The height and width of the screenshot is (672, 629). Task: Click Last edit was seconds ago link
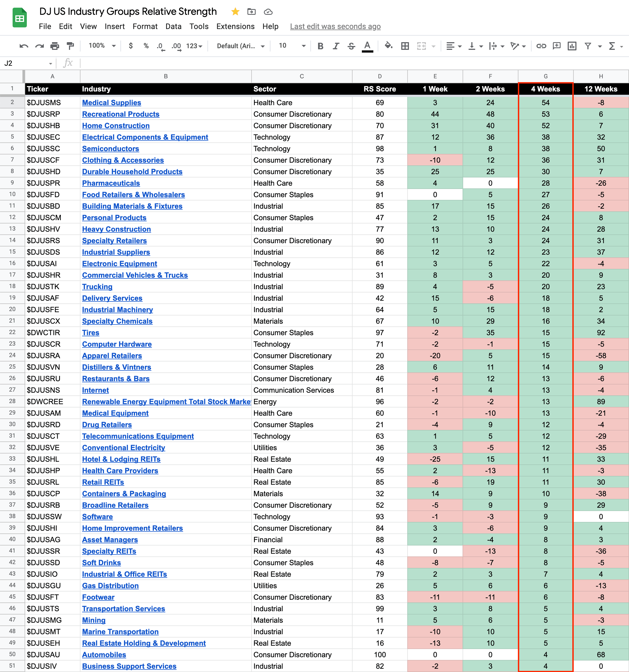pos(335,26)
